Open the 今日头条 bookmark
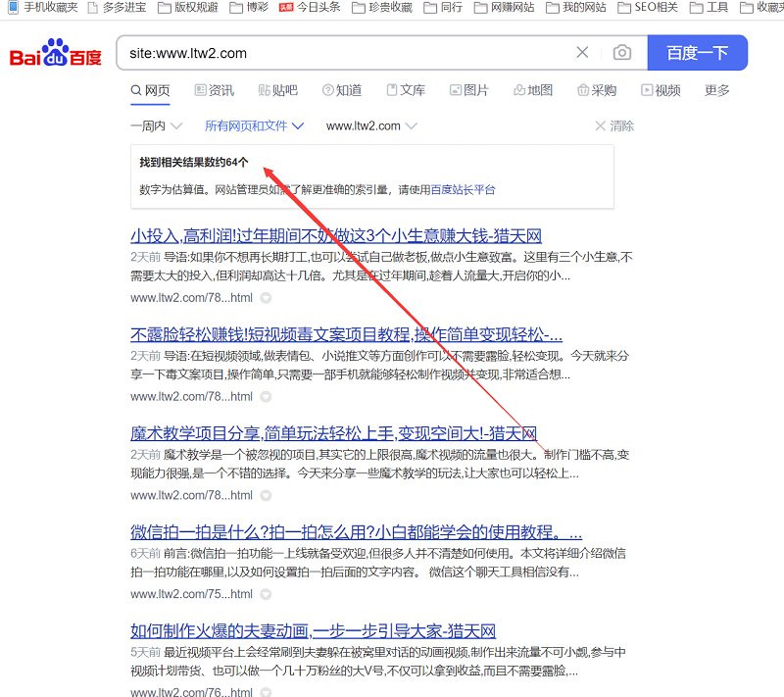 click(x=310, y=8)
